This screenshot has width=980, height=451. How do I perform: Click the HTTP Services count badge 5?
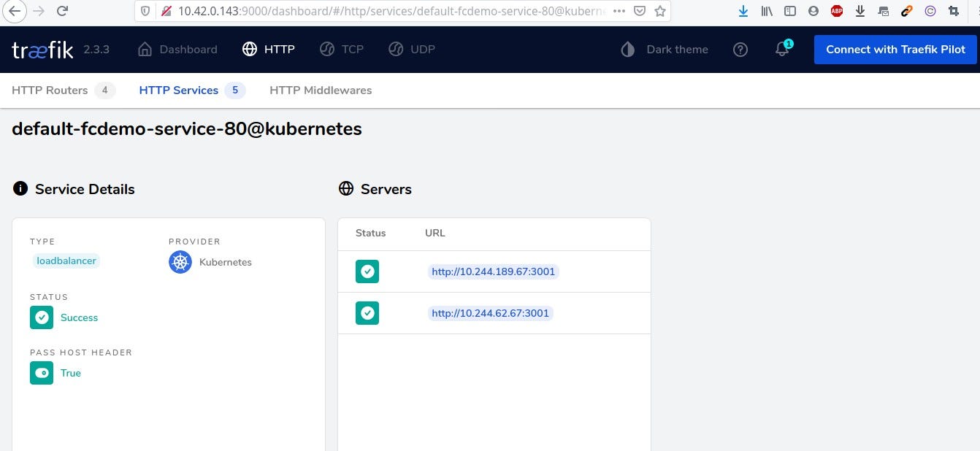tap(235, 90)
